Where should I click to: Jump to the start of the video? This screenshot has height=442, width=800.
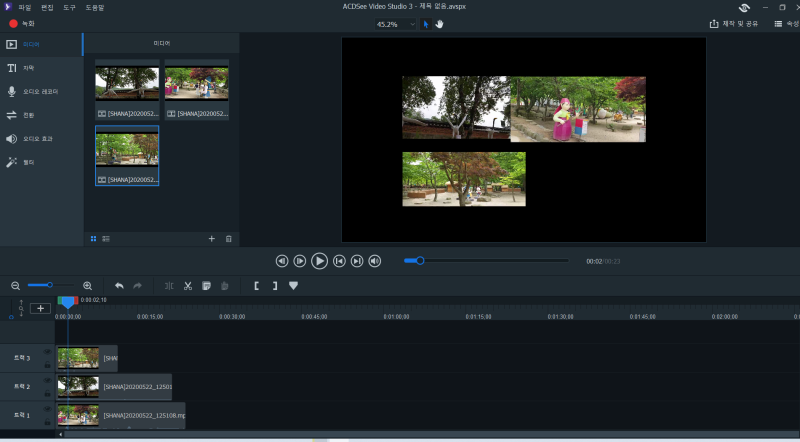(339, 261)
